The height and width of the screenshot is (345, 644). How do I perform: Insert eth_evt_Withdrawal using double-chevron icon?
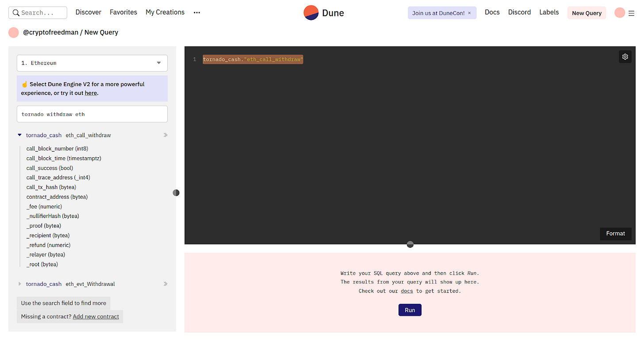coord(165,284)
